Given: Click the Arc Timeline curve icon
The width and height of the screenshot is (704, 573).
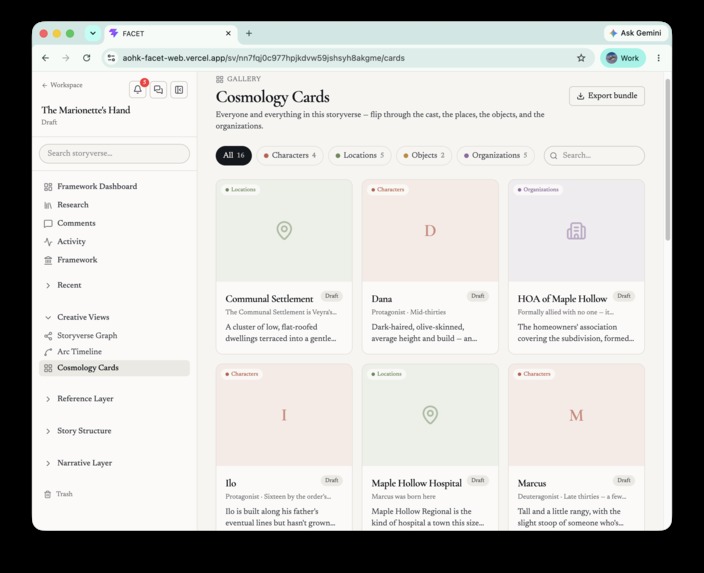Looking at the screenshot, I should click(x=48, y=352).
